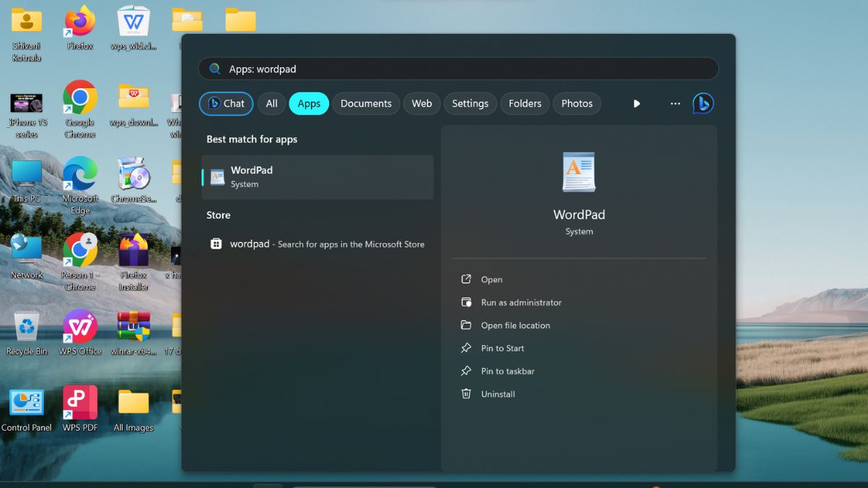Open the Firefox desktop shortcut
Viewport: 868px width, 488px height.
(80, 23)
